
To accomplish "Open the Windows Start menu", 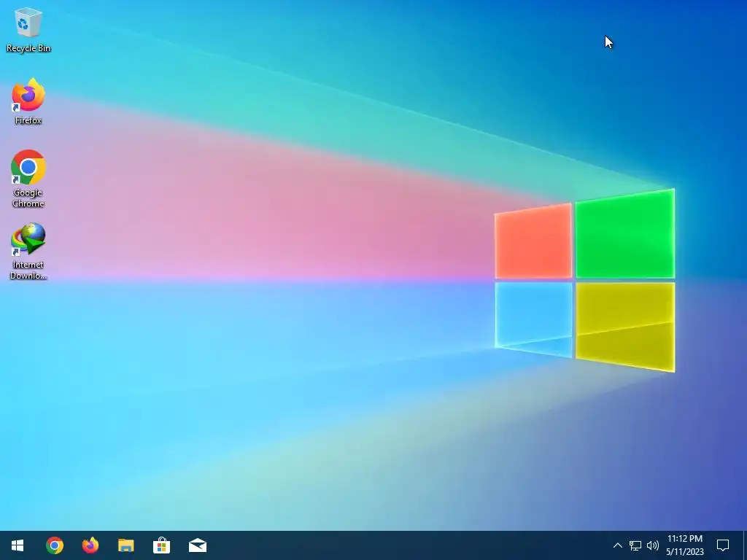I will pos(18,545).
